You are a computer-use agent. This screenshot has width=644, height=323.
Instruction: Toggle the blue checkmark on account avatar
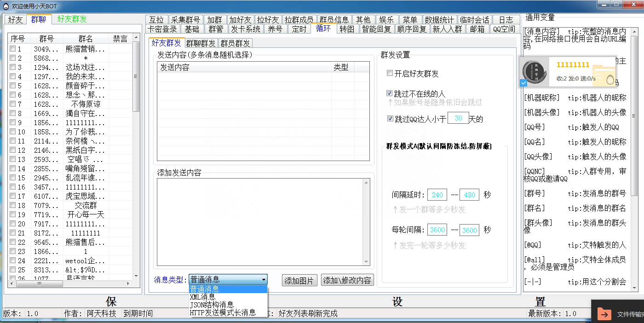point(523,83)
